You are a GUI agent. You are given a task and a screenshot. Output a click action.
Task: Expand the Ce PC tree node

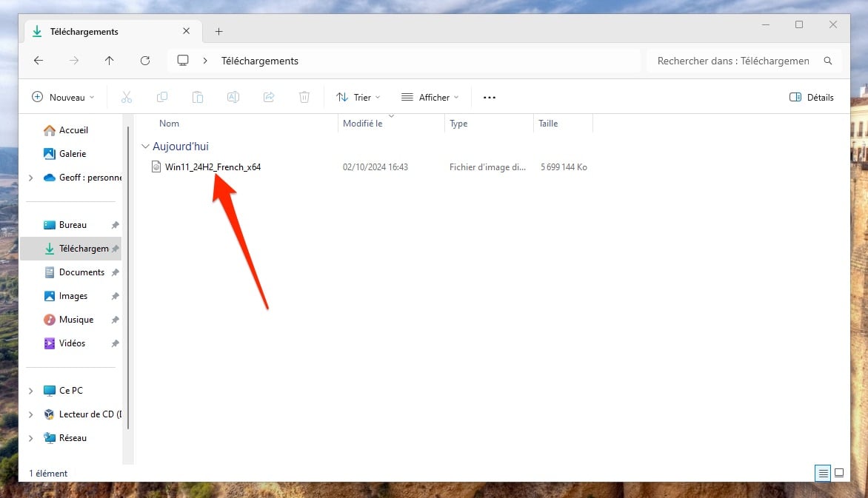[x=31, y=391]
